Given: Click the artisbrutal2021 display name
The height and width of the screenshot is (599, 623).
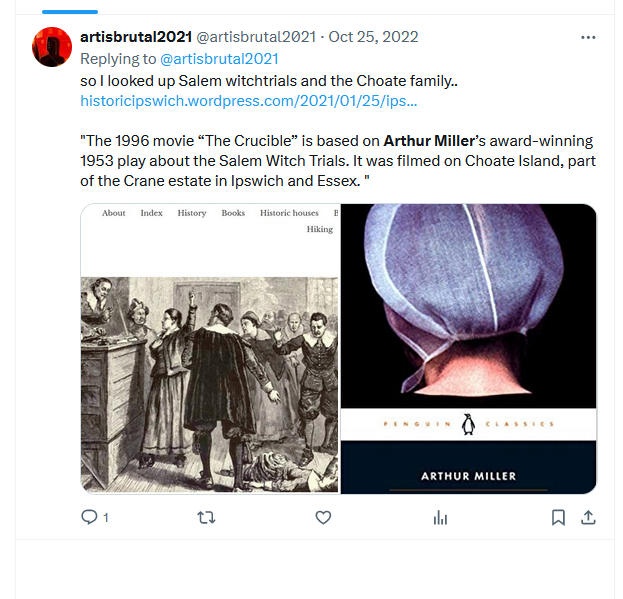Looking at the screenshot, I should pos(136,37).
